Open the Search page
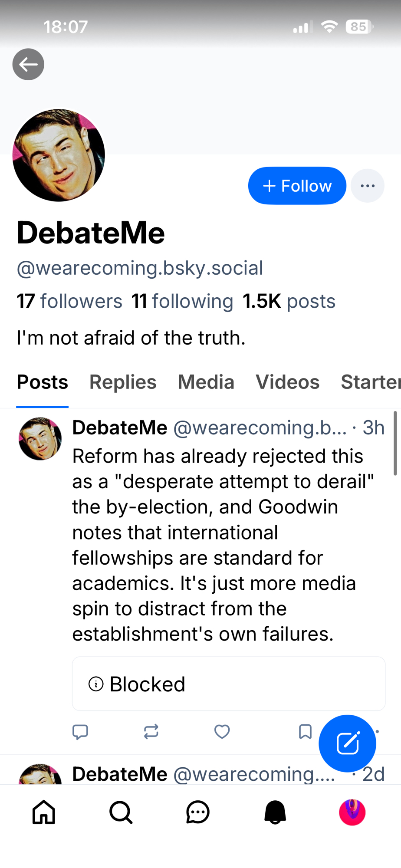The height and width of the screenshot is (868, 401). 121,812
